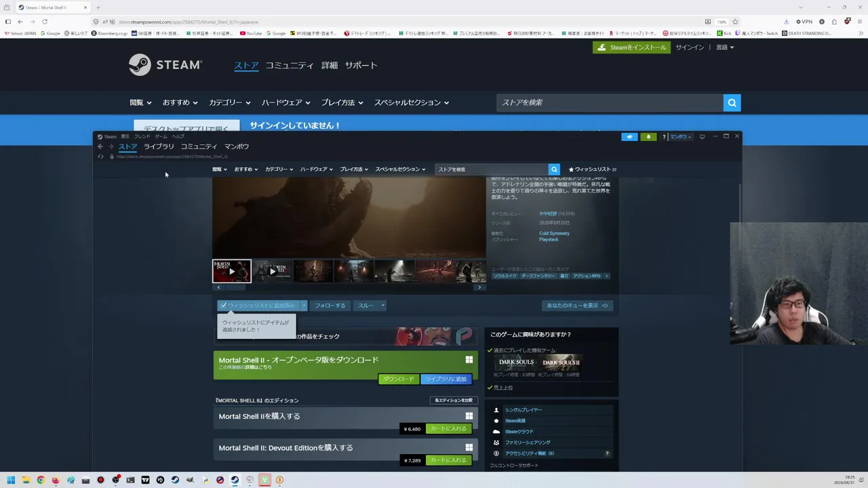Viewport: 868px width, 488px height.
Task: Add the Devout Edition ¥7,289 to cart
Action: point(448,460)
